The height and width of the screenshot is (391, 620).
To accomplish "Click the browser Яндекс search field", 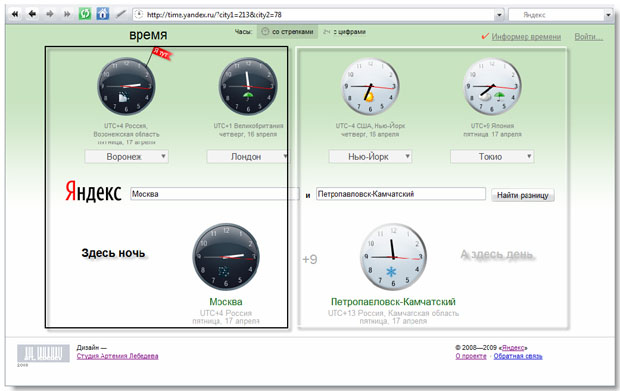I will (x=556, y=15).
